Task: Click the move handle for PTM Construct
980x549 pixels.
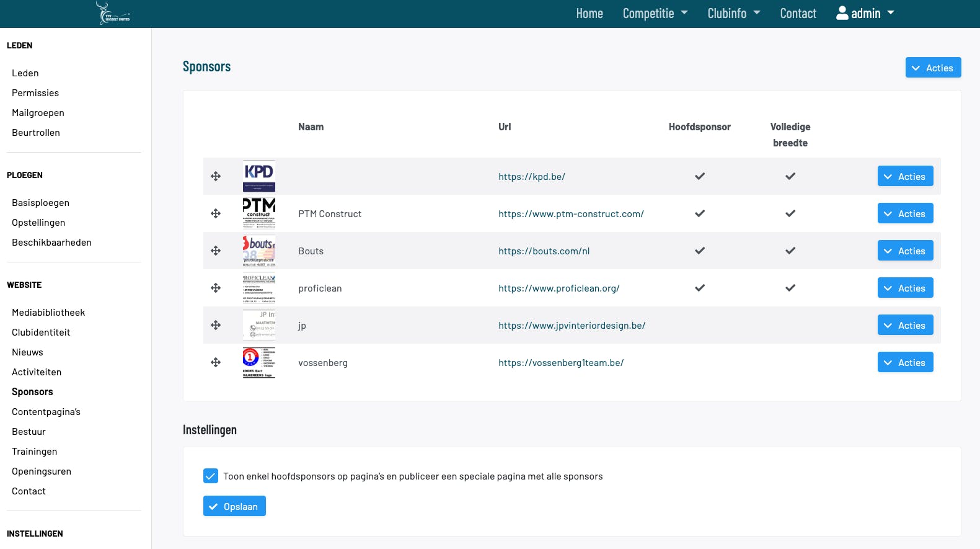Action: coord(216,213)
